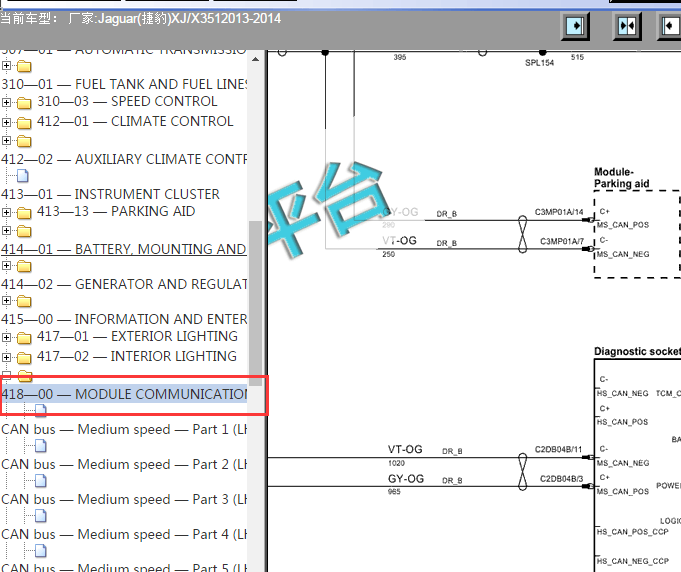Select 418—00 MODULE COMMUNICATION entry

(124, 394)
